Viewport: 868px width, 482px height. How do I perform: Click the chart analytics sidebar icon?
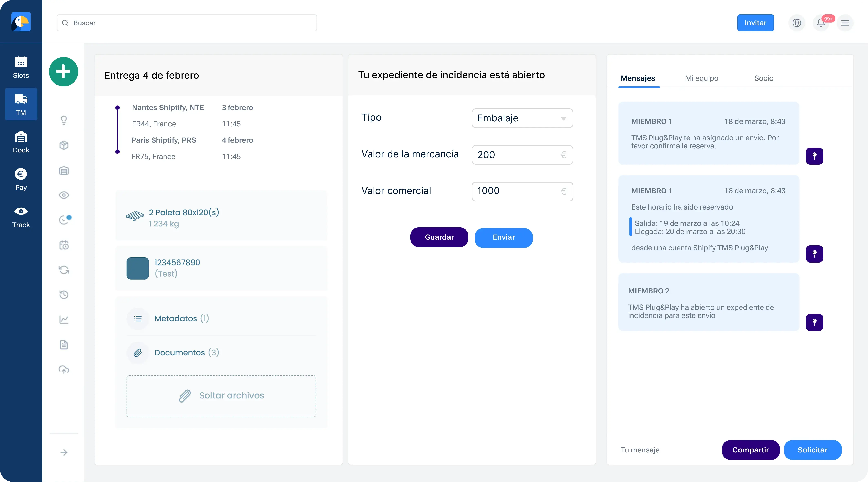click(64, 320)
